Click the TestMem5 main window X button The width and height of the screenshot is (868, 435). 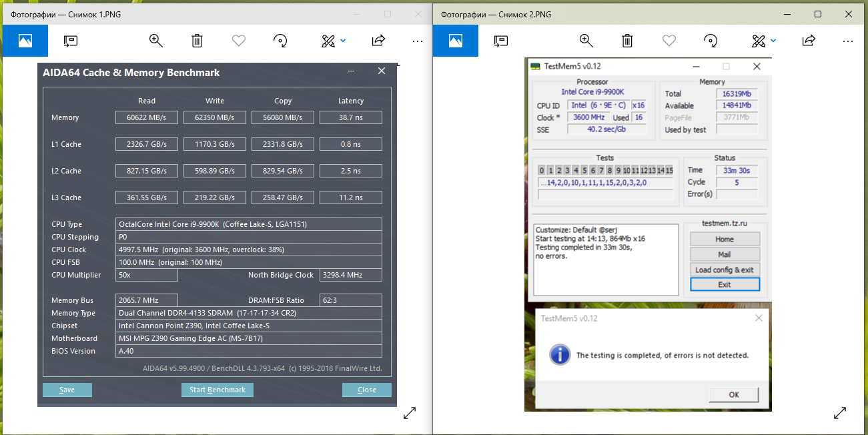[757, 66]
